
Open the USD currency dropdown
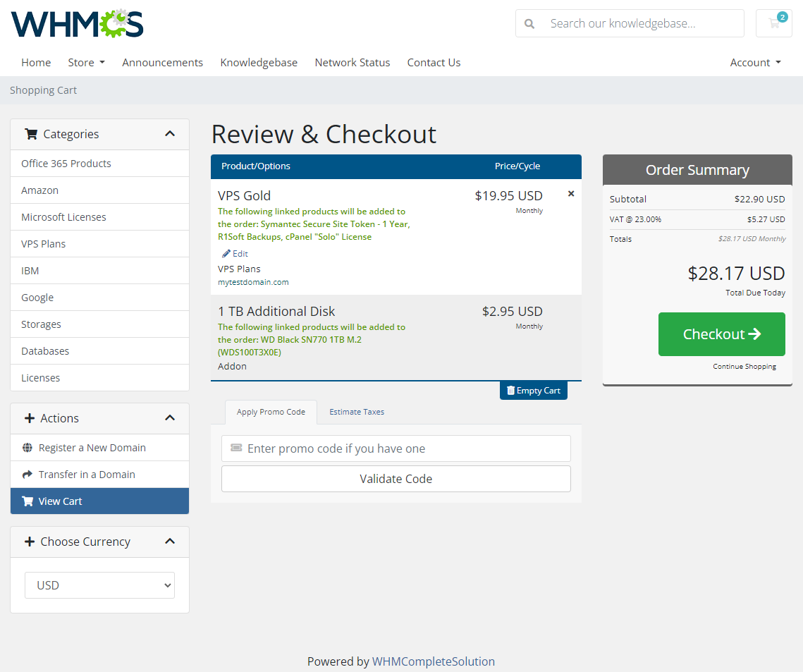coord(99,585)
